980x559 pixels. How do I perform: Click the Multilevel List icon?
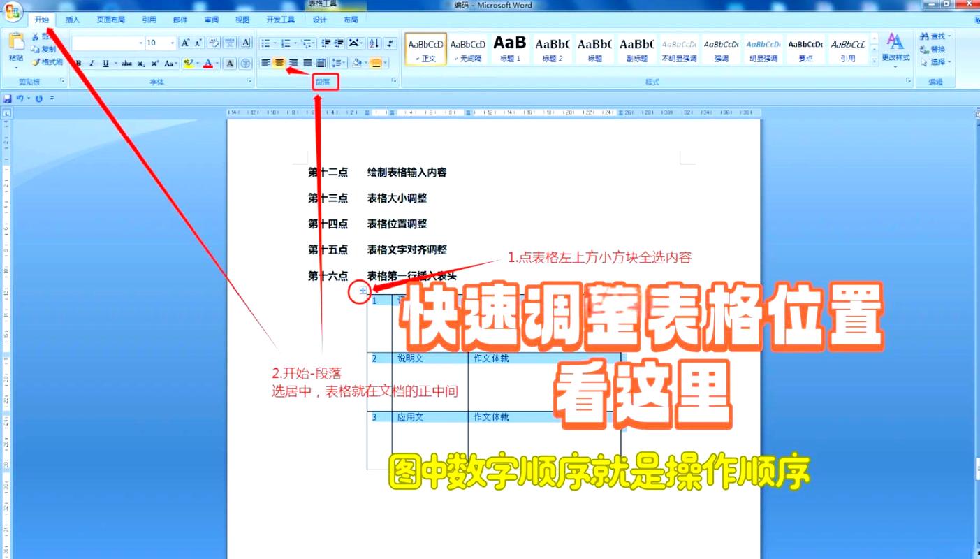click(x=307, y=43)
